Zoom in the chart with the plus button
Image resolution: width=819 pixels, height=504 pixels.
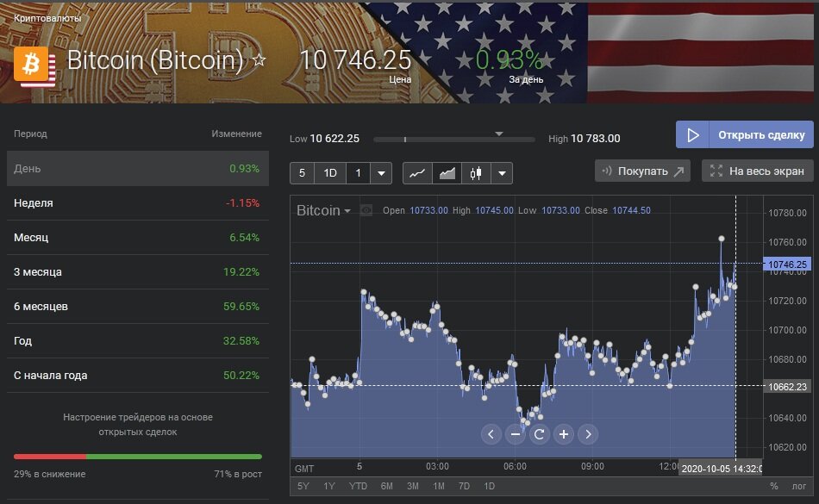[564, 434]
